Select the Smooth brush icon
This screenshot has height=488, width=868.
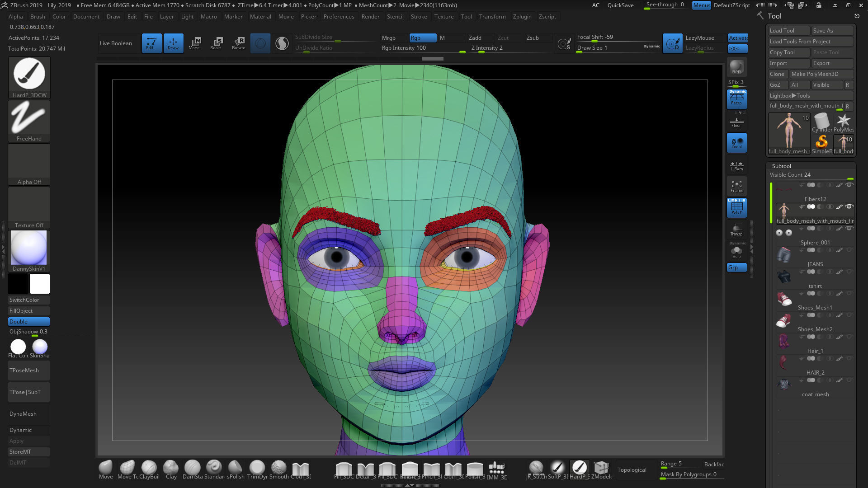pyautogui.click(x=278, y=469)
